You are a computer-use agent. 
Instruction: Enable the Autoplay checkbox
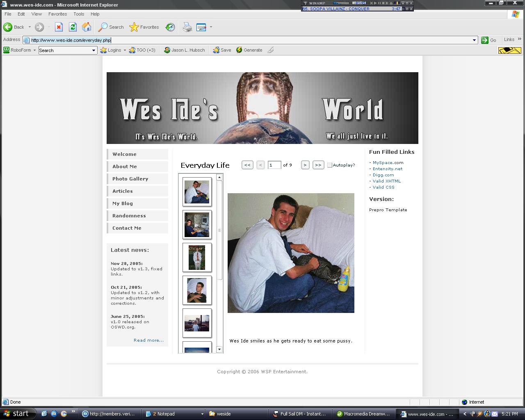329,165
